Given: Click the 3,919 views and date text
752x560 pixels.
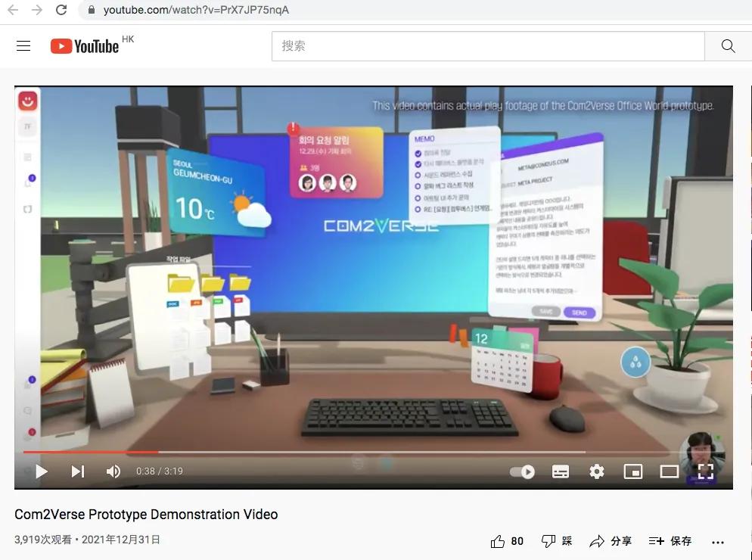Looking at the screenshot, I should pyautogui.click(x=87, y=540).
